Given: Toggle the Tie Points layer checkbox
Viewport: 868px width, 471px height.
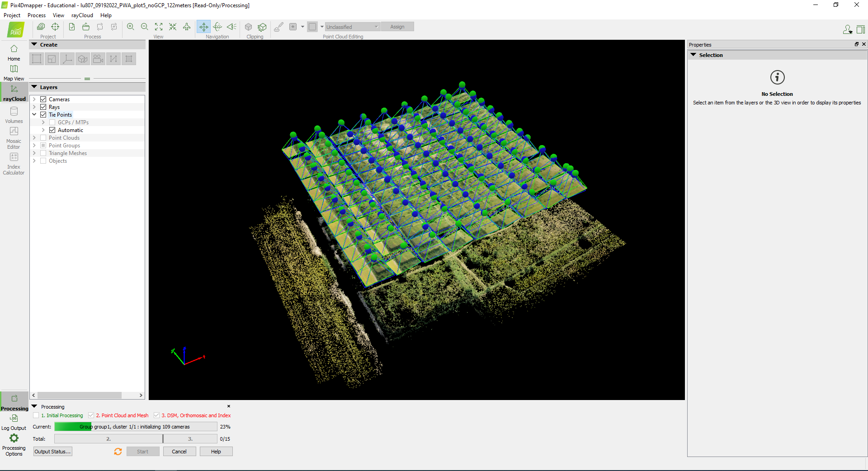Looking at the screenshot, I should coord(43,114).
